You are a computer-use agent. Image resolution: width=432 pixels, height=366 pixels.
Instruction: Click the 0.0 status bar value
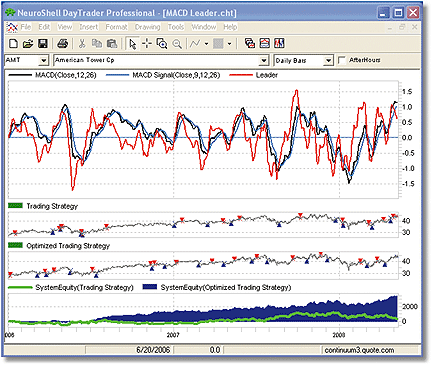point(215,350)
